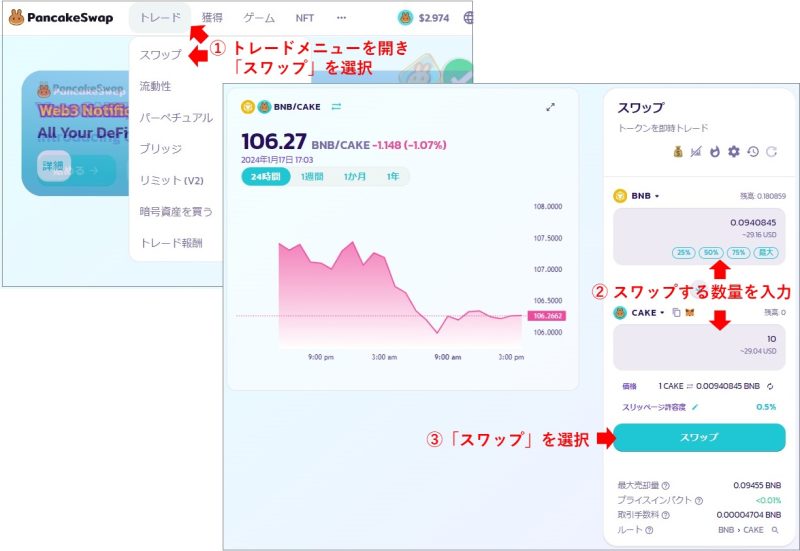800x551 pixels.
Task: Set input amount to 25%
Action: [684, 253]
